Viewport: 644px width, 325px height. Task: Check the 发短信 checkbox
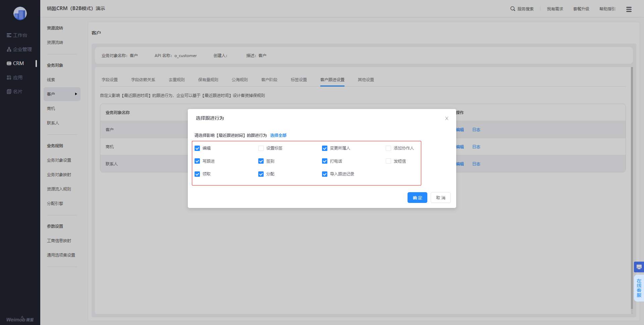click(x=388, y=161)
